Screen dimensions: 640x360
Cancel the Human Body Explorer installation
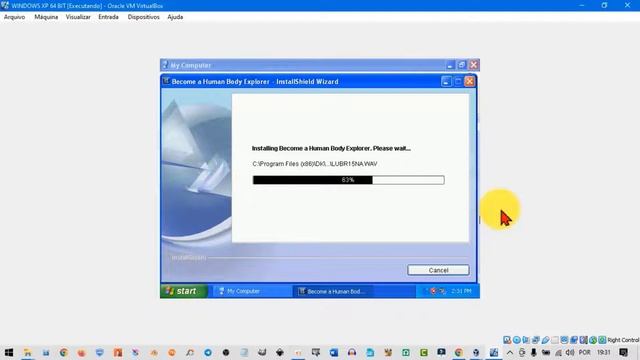pos(438,270)
